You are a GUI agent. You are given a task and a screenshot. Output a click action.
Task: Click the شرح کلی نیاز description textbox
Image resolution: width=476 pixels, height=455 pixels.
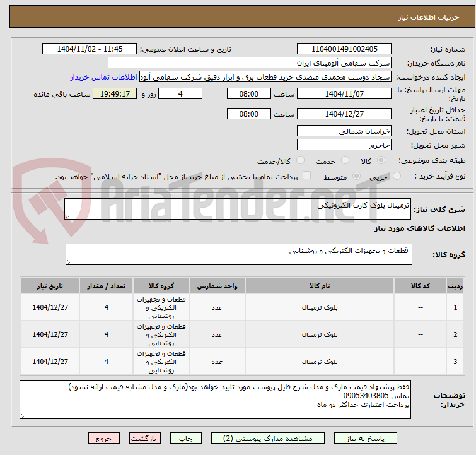238,209
